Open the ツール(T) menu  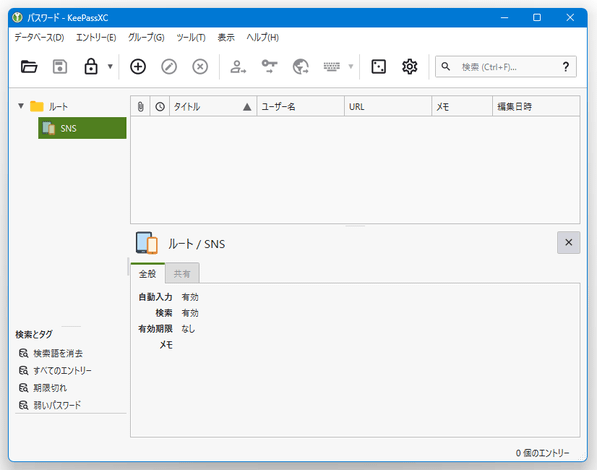pos(191,37)
